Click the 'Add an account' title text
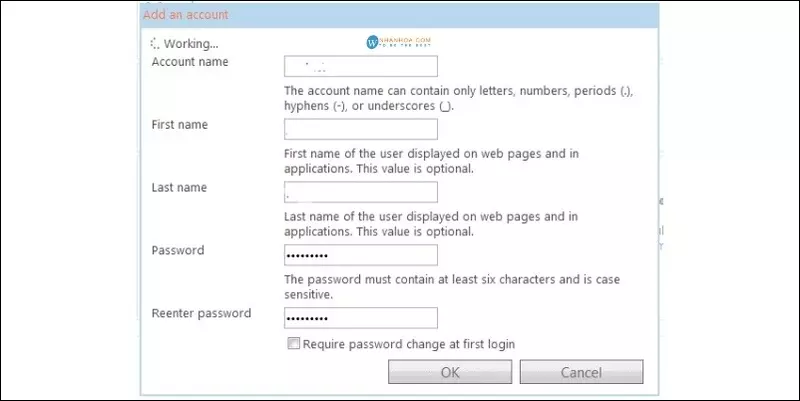 tap(186, 15)
